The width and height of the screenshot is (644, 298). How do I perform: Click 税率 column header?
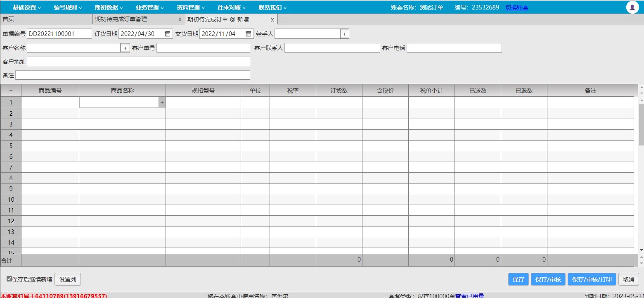(x=293, y=91)
